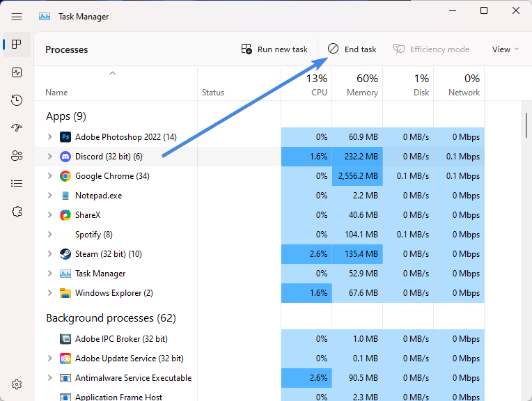Collapse the column header using up chevron
The image size is (532, 401).
(x=112, y=73)
